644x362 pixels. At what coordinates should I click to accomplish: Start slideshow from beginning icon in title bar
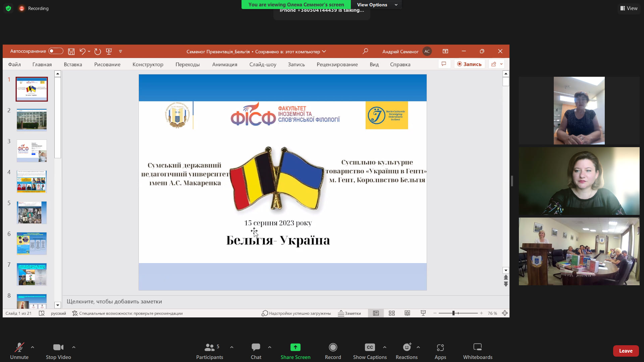pyautogui.click(x=109, y=51)
